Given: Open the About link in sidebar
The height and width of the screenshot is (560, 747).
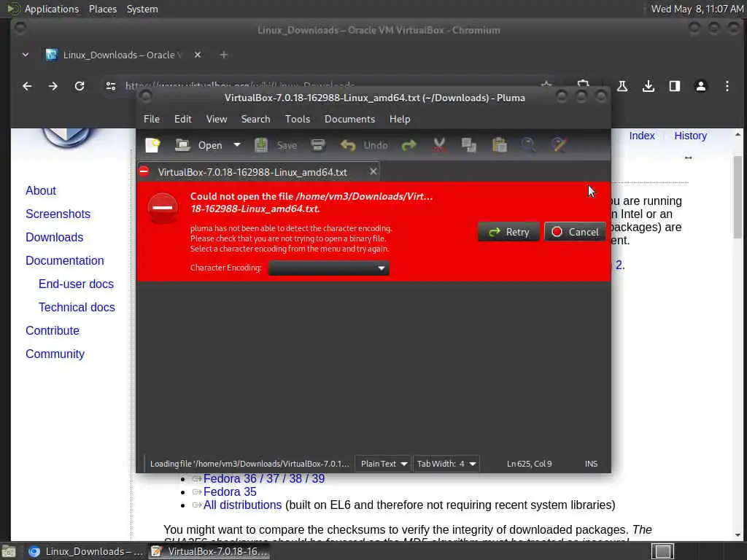Looking at the screenshot, I should pos(41,190).
